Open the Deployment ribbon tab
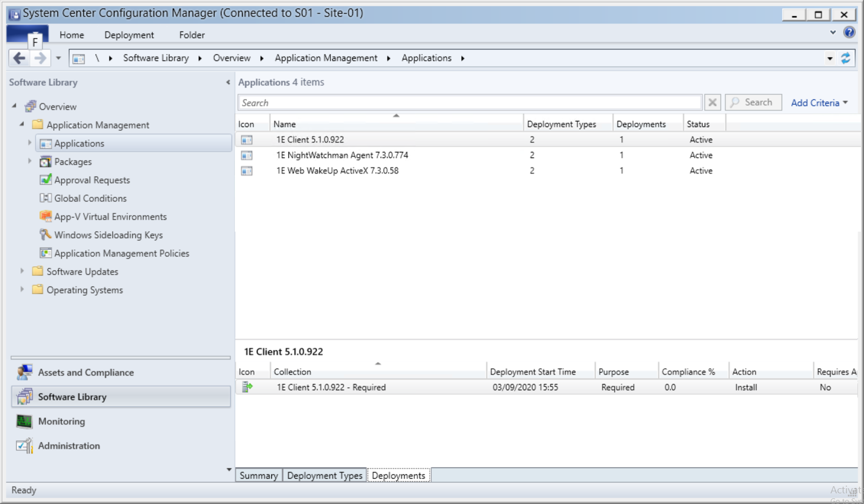The width and height of the screenshot is (864, 504). tap(129, 35)
